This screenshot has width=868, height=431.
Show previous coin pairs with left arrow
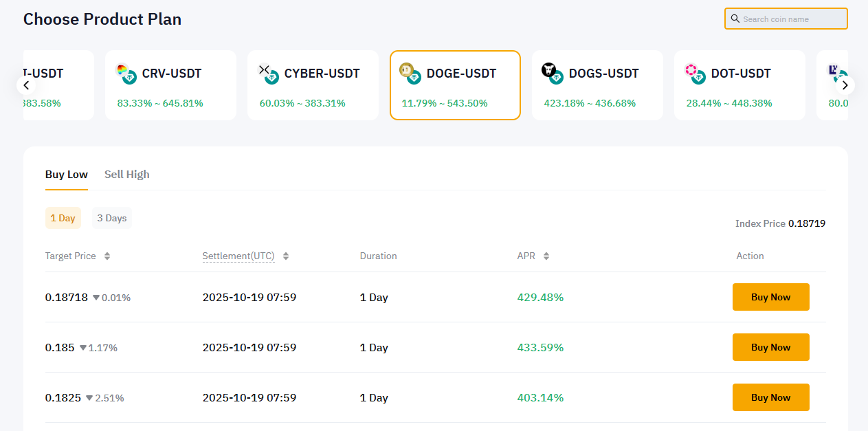tap(26, 85)
